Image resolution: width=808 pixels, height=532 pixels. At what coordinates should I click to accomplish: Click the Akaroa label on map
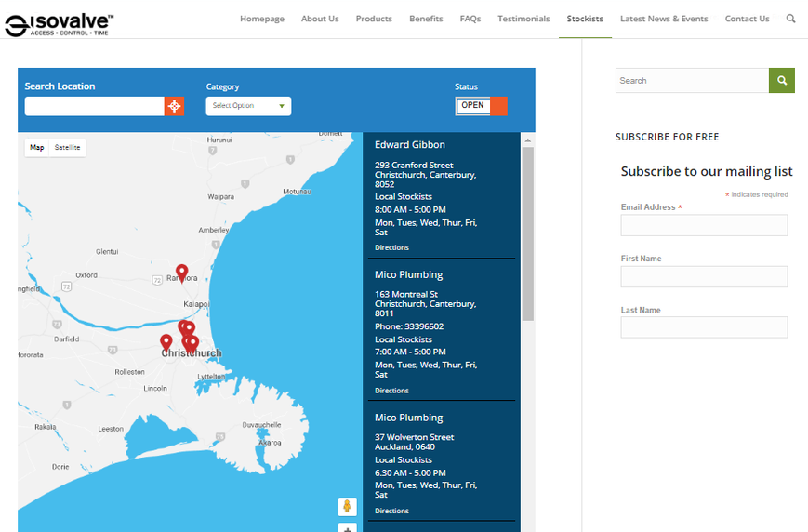click(270, 443)
